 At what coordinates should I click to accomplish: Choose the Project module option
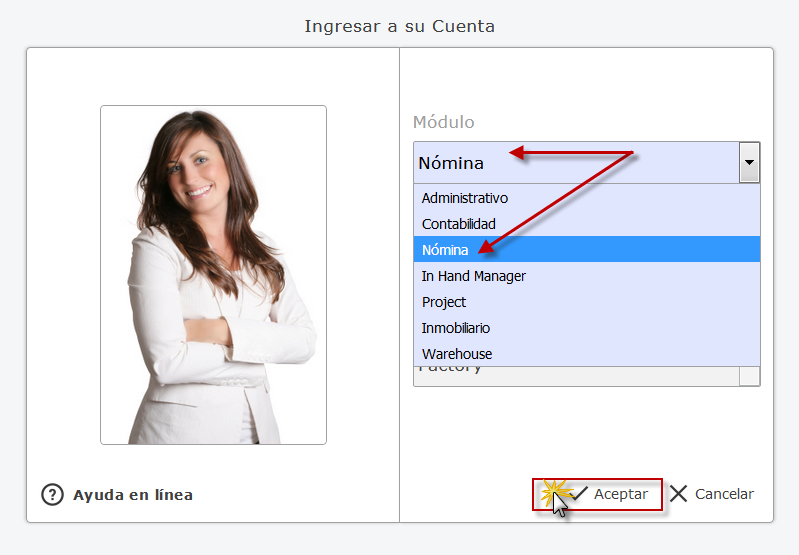[x=587, y=302]
